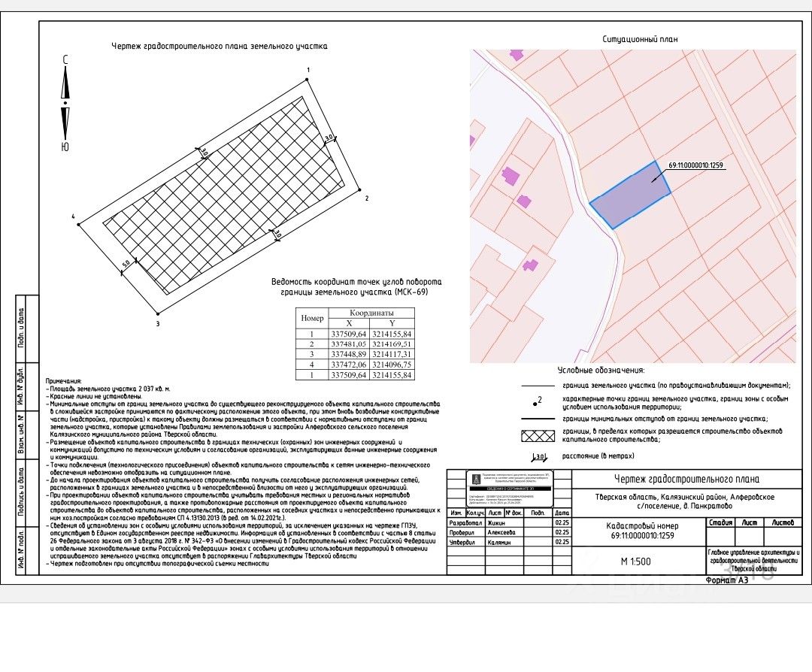Click side stamp label 'Инв. № дубл.'
Viewport: 812px width, 672px height.
(x=21, y=386)
